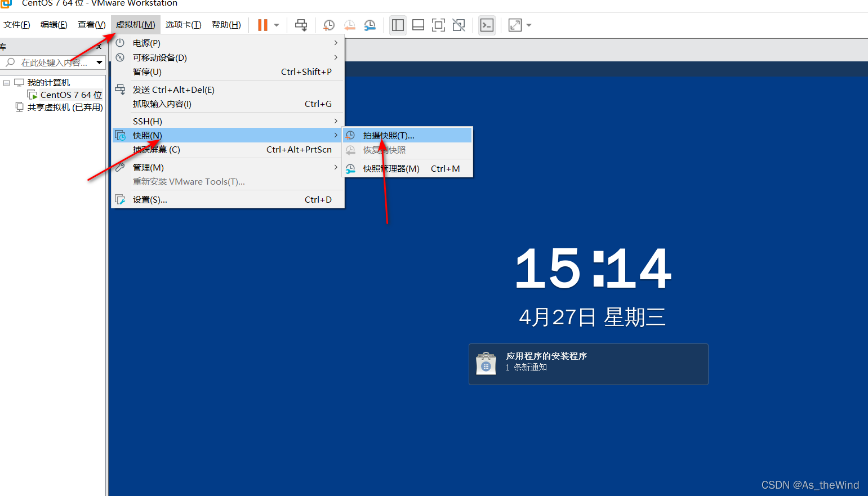Open library search dropdown arrow
The height and width of the screenshot is (496, 868).
[x=99, y=62]
